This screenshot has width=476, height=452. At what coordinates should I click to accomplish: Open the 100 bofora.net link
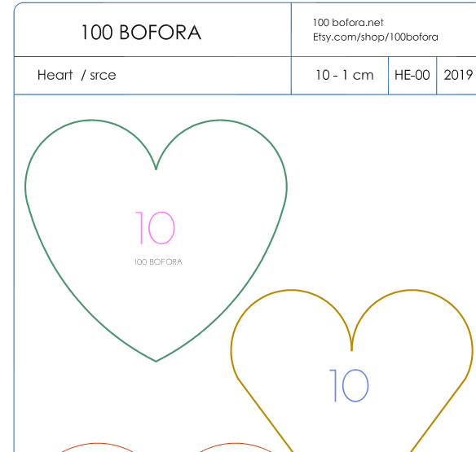(348, 23)
